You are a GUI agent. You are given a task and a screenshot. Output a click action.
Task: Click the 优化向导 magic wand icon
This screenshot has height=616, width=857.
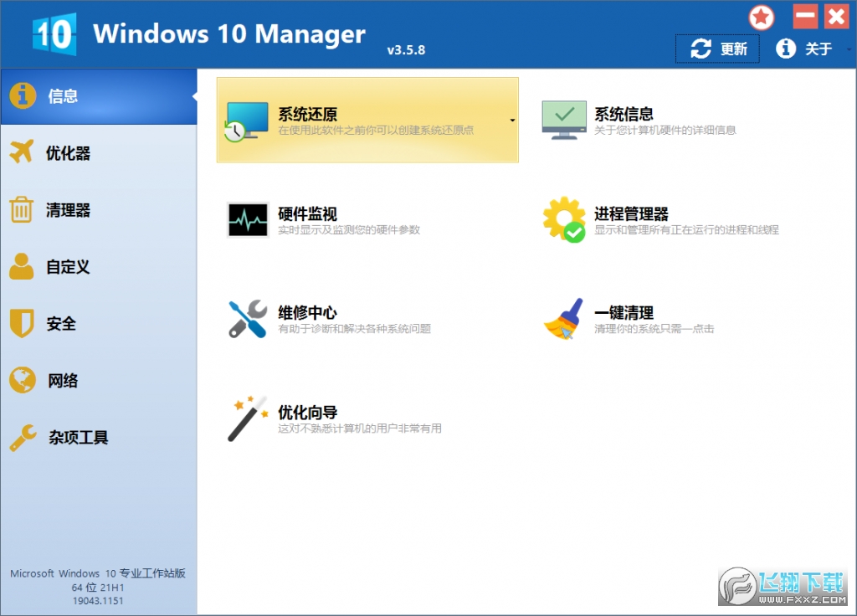point(248,418)
